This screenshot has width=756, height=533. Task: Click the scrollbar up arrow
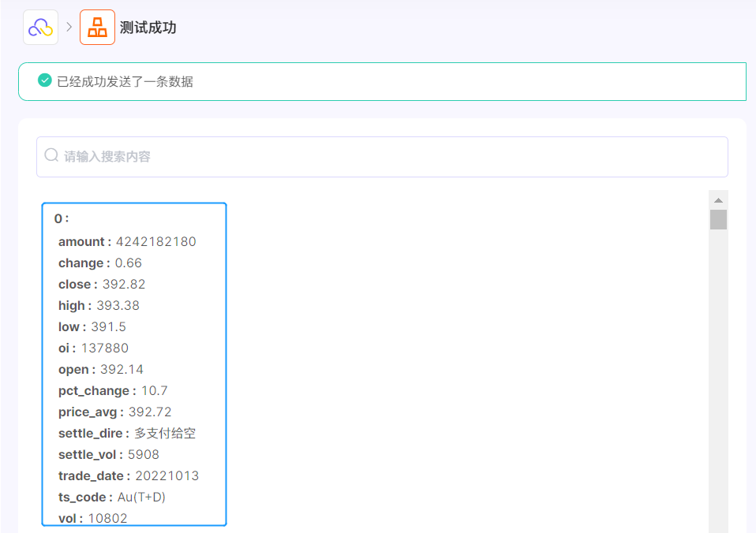click(718, 200)
